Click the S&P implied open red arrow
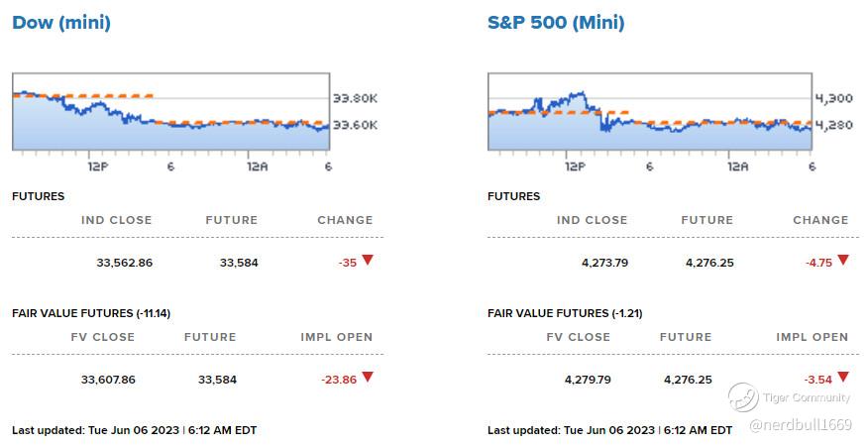Screen dimensions: 868x445 [843, 377]
